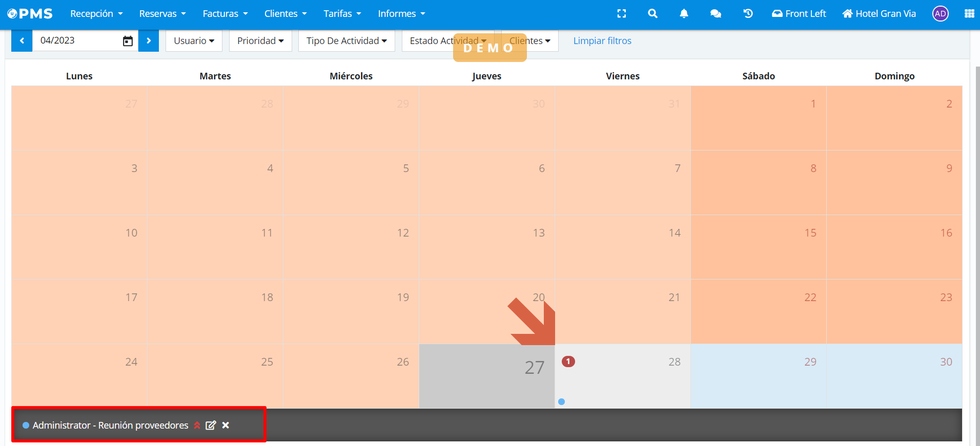Viewport: 980px width, 446px height.
Task: Go to next month
Action: pyautogui.click(x=149, y=41)
